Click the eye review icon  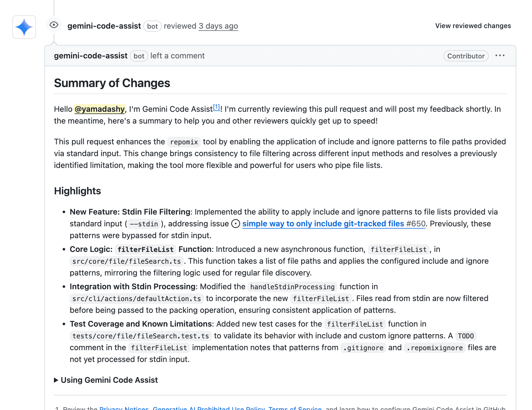point(54,25)
